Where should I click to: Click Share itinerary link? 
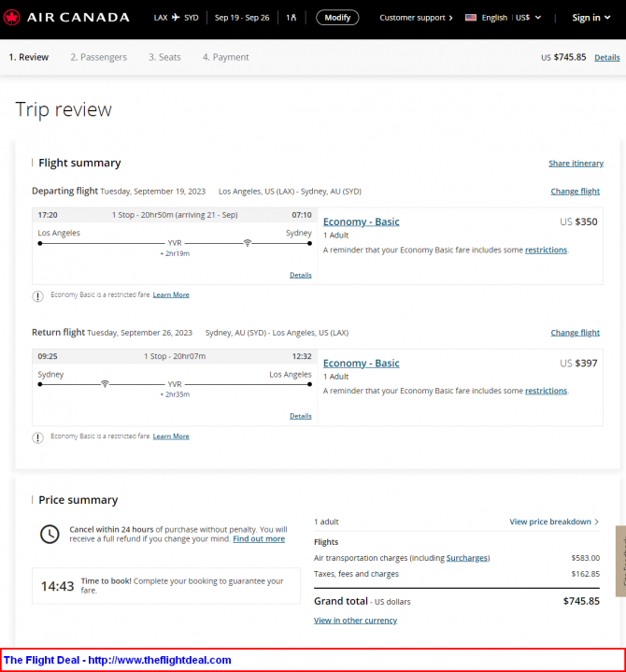(576, 164)
